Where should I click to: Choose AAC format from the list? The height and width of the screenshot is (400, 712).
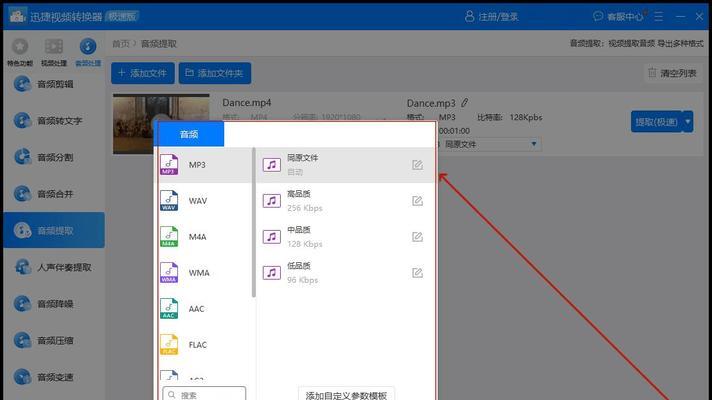203,309
